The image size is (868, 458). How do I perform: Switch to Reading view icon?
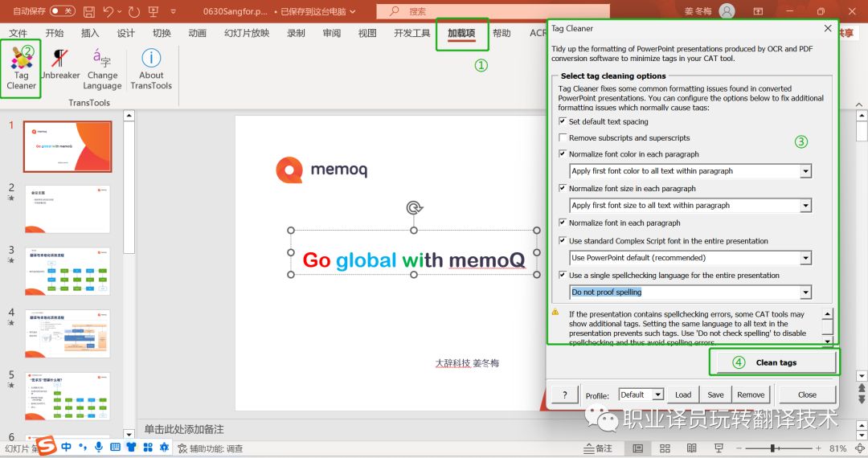click(691, 448)
